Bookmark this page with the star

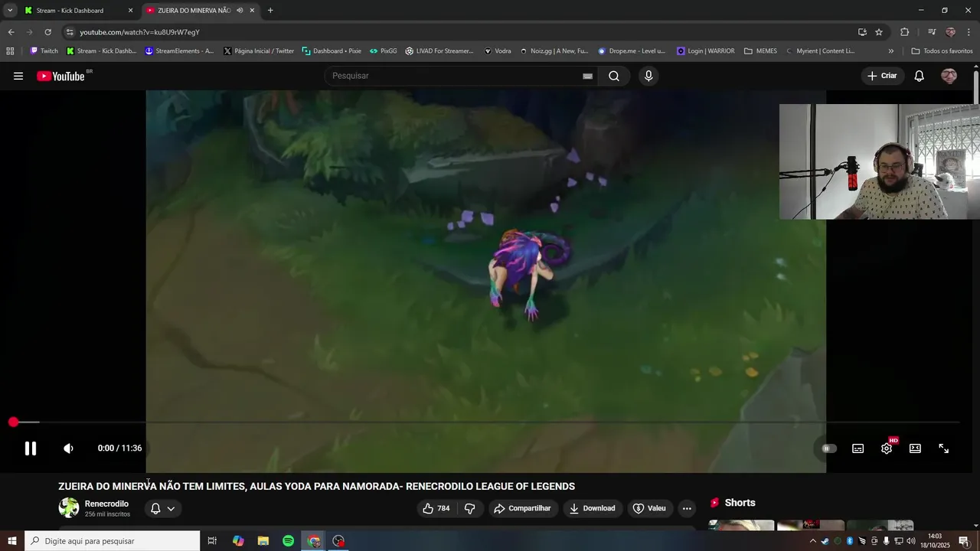point(879,32)
